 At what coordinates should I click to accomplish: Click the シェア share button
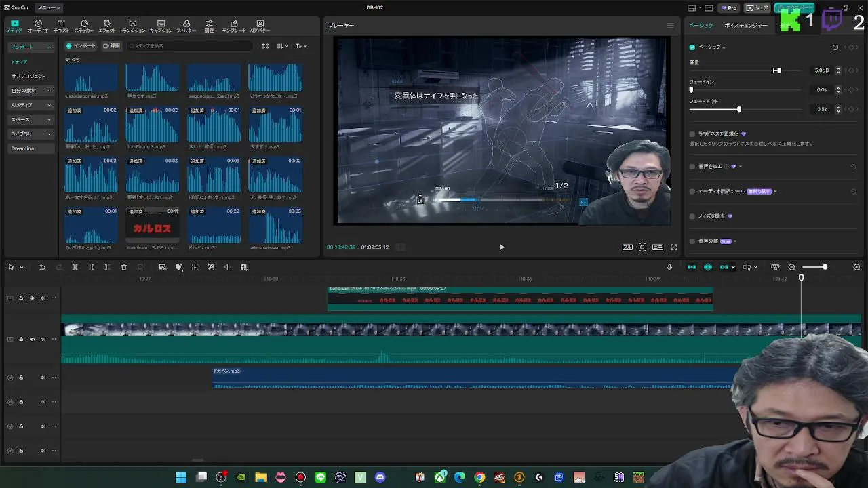tap(757, 8)
